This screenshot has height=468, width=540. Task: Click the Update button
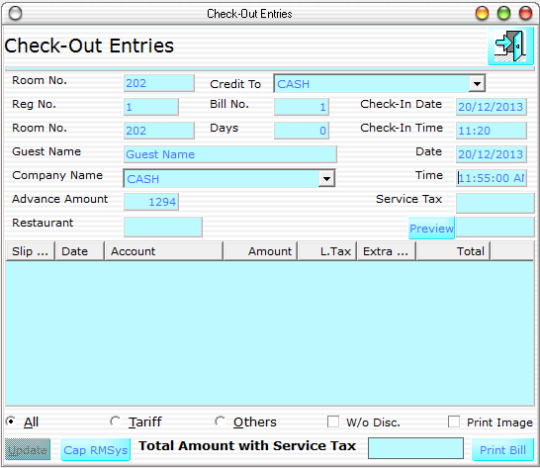pyautogui.click(x=28, y=449)
